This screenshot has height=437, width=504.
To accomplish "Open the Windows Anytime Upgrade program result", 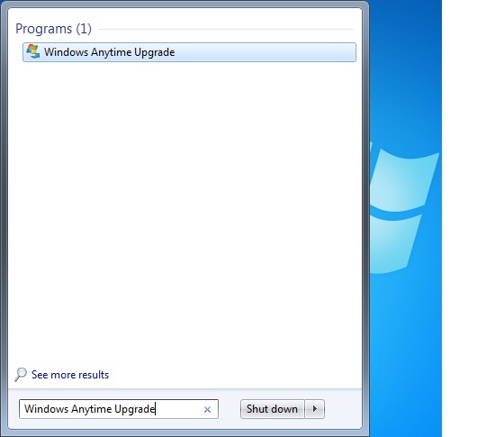I will tap(189, 52).
